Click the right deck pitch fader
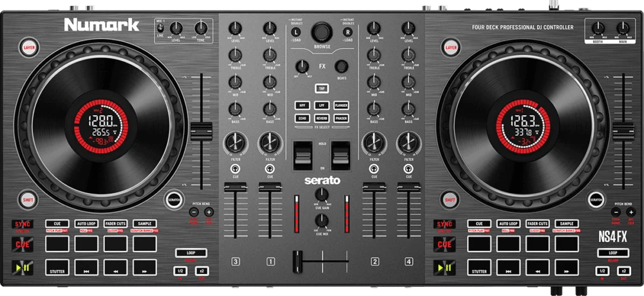This screenshot has height=296, width=644. (x=623, y=131)
